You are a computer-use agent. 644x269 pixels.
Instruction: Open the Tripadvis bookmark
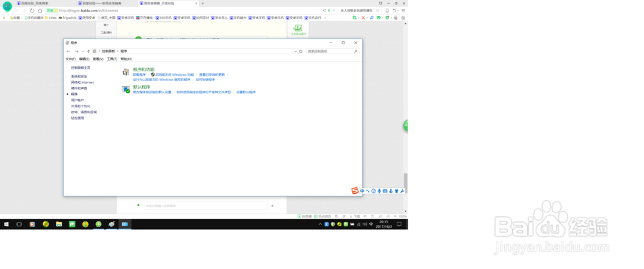click(x=68, y=17)
